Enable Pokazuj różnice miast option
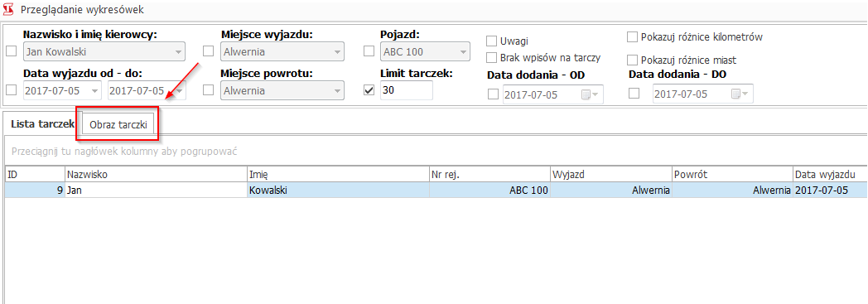This screenshot has height=304, width=868. click(x=632, y=60)
